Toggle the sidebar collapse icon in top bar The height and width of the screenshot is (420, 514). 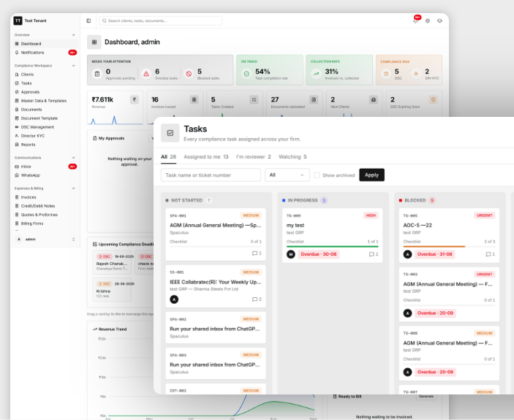pos(88,20)
